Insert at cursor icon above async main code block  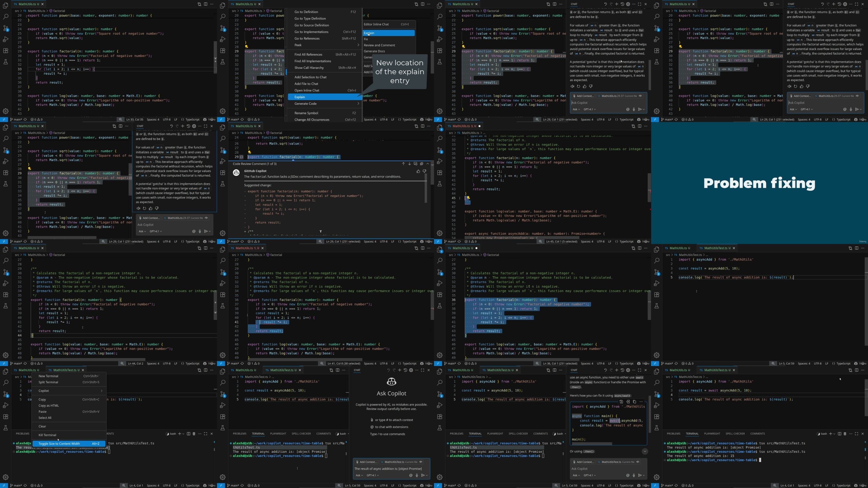628,402
